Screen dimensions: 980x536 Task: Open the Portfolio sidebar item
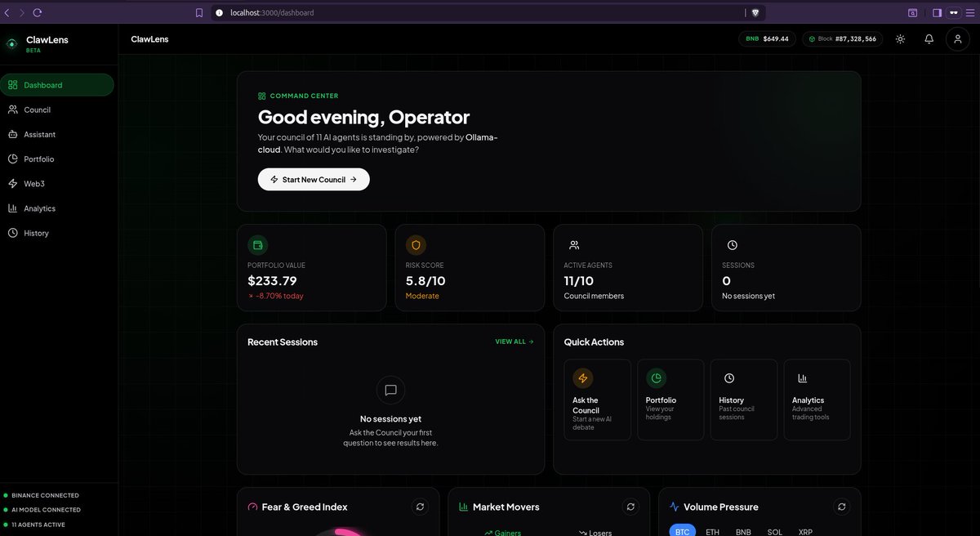click(57, 159)
